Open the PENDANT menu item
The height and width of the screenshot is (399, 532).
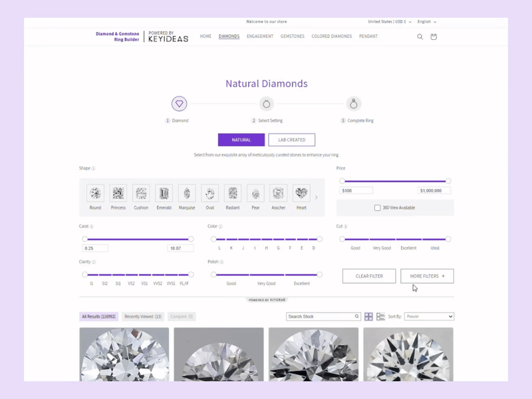tap(368, 37)
